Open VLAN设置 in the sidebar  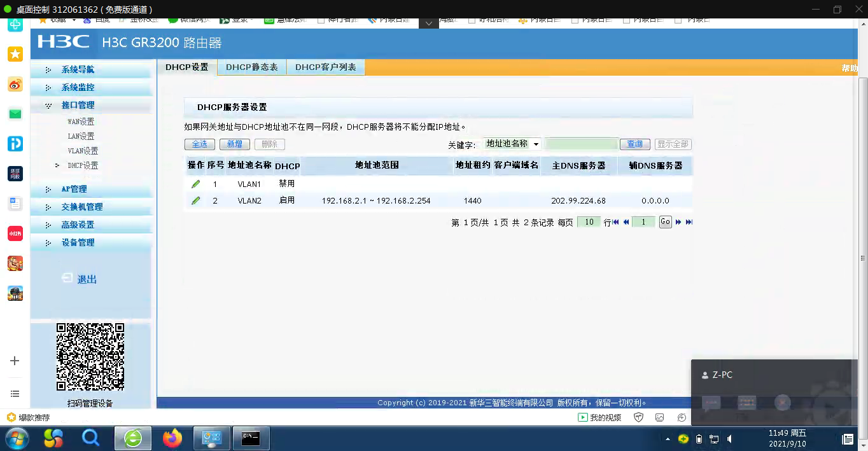(x=83, y=151)
